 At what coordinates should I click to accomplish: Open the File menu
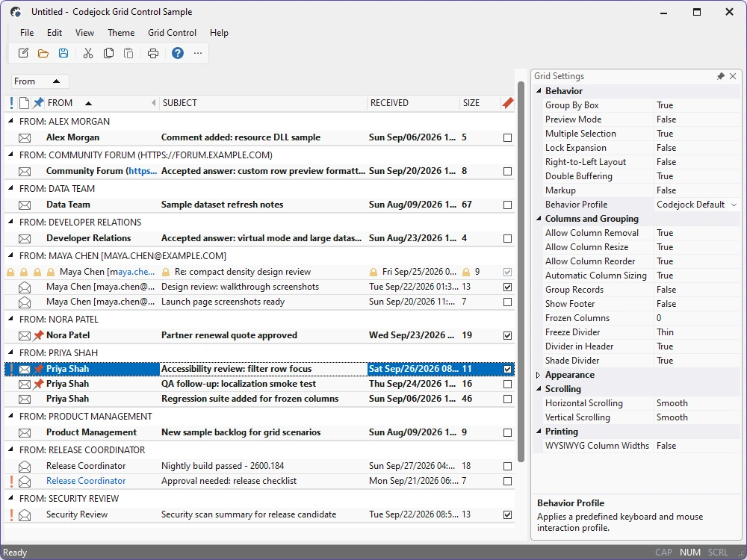27,33
